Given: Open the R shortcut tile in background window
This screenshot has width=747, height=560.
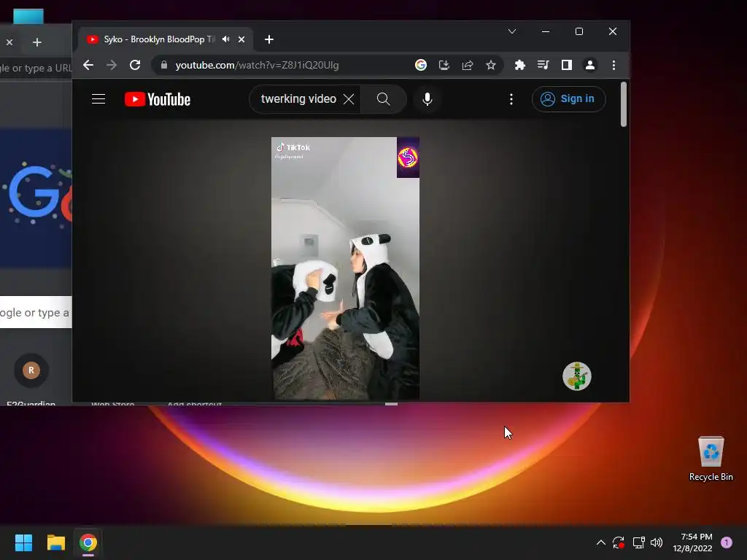Looking at the screenshot, I should pos(31,370).
